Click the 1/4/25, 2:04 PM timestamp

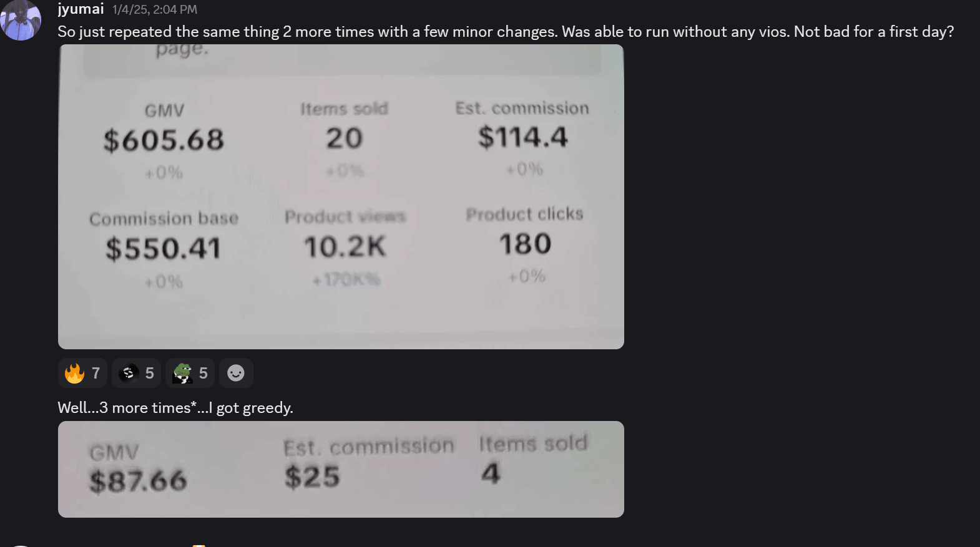154,10
